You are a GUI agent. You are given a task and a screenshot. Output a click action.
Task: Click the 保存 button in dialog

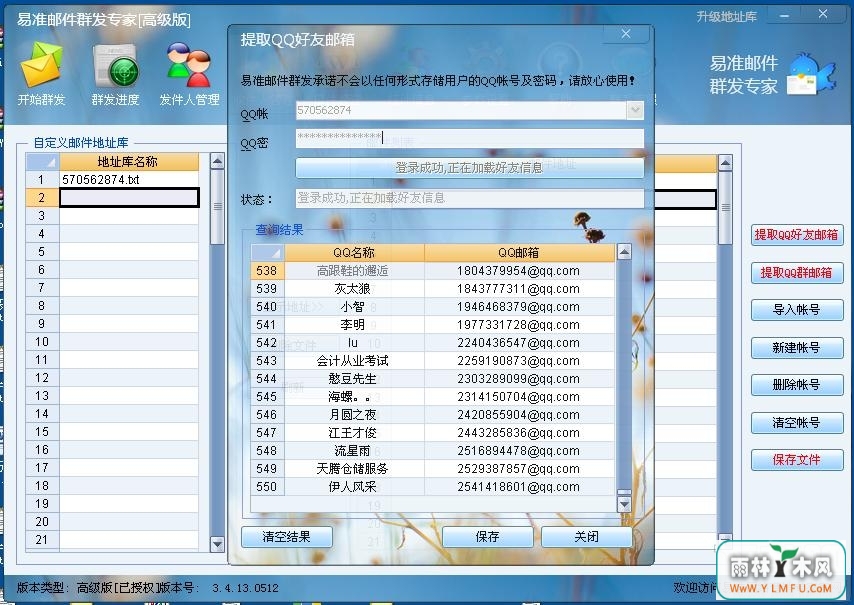[x=487, y=537]
